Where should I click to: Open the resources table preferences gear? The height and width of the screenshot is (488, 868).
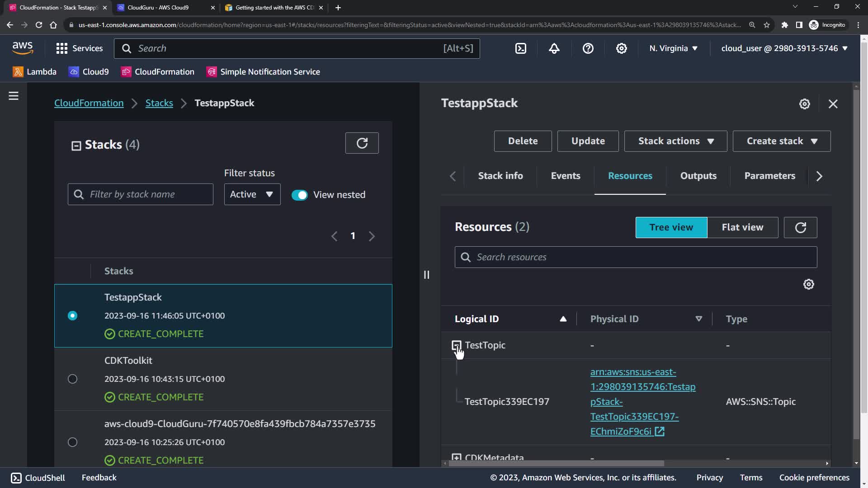pos(808,284)
